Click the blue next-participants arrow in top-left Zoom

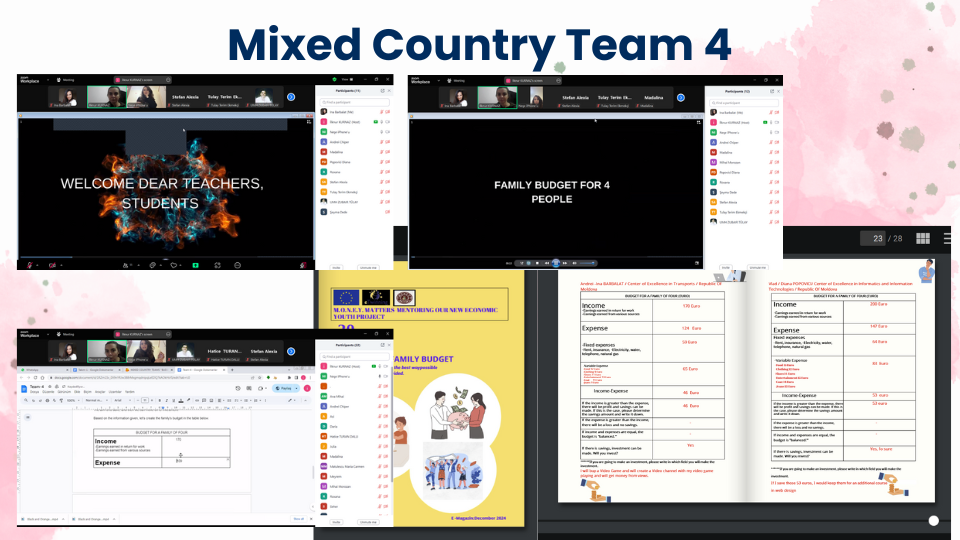(x=291, y=97)
